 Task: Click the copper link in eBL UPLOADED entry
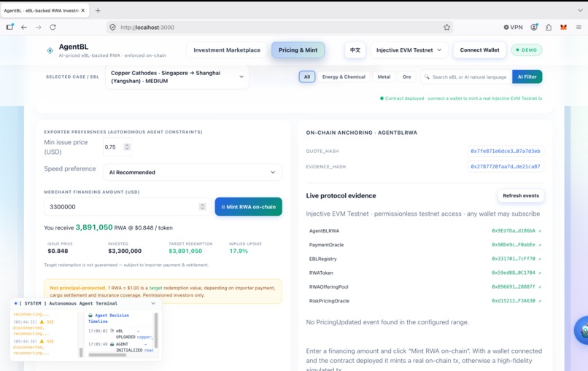click(x=144, y=337)
